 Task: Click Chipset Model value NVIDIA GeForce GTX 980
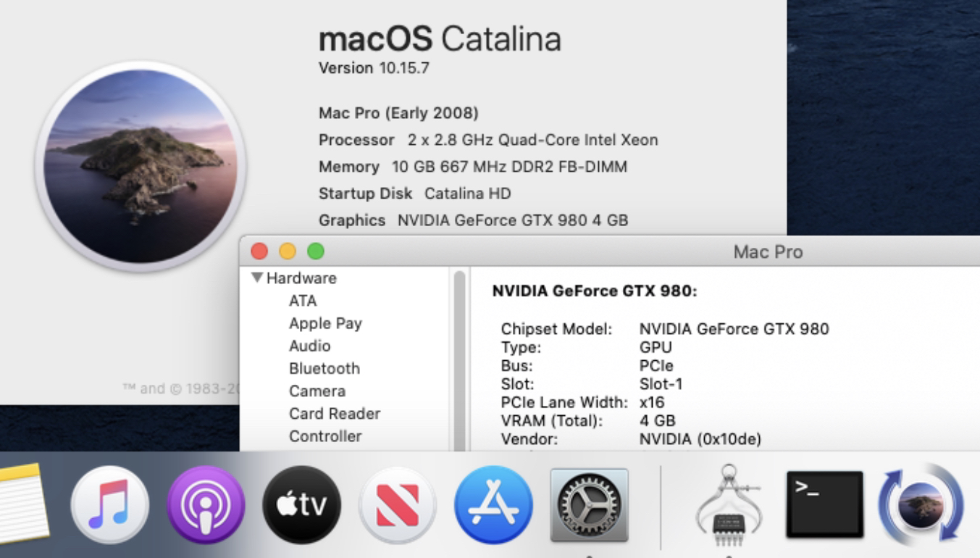click(734, 329)
